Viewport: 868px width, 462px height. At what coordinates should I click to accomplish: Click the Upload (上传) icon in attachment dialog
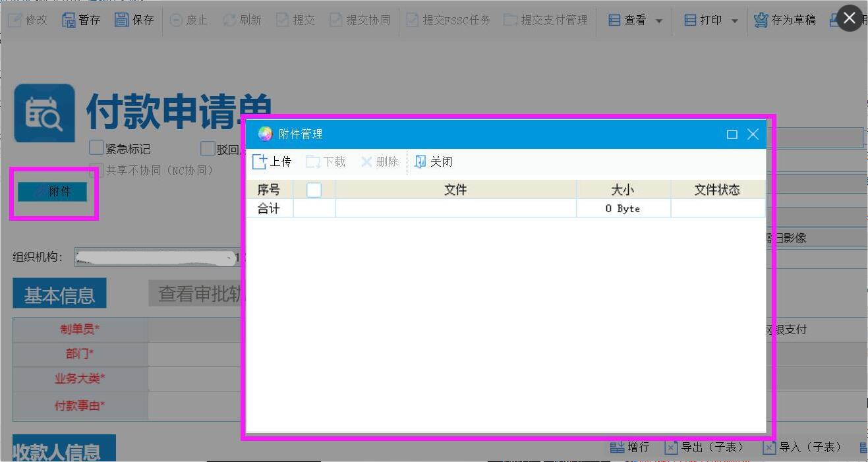tap(260, 162)
